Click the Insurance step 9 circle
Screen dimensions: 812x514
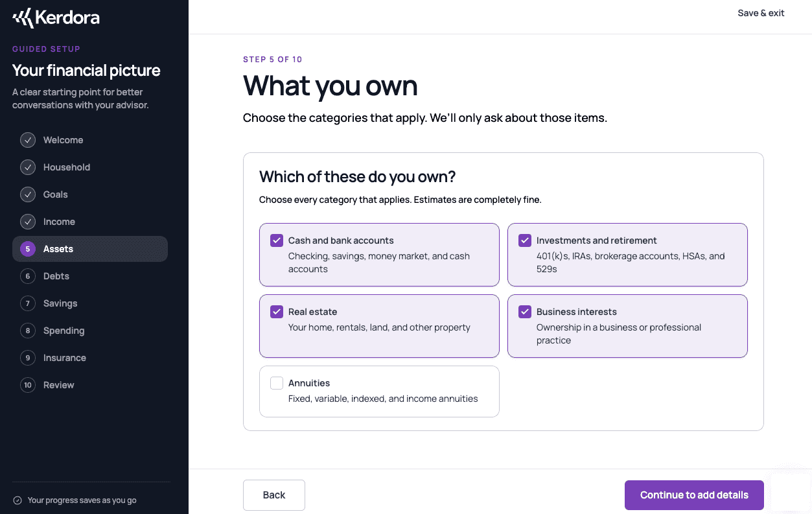27,358
